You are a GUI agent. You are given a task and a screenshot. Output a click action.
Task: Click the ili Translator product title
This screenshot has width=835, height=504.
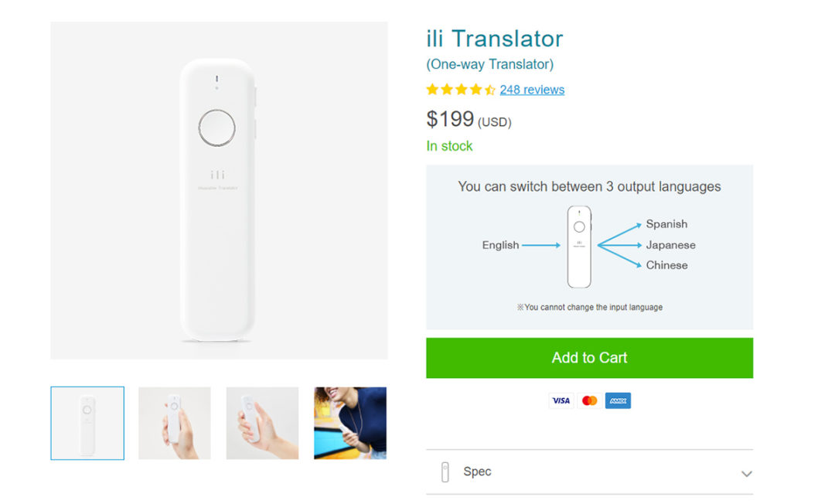[x=492, y=39]
